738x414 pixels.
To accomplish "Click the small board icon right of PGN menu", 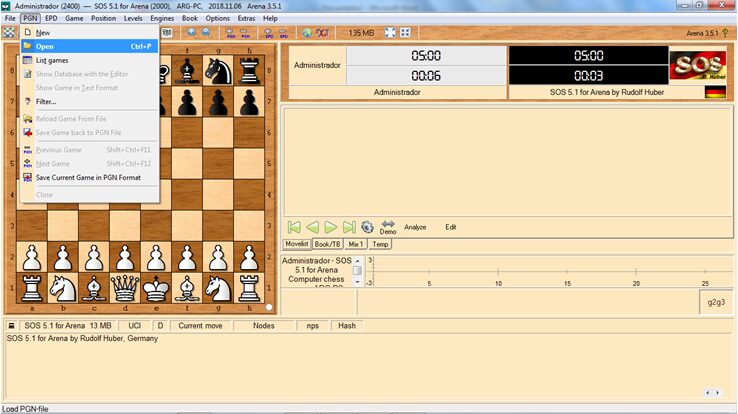I will coord(167,32).
